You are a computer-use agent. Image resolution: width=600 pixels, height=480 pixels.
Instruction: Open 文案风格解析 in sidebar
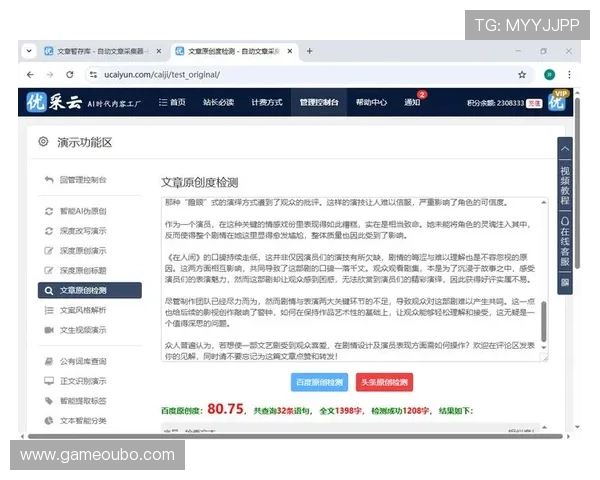[x=75, y=310]
